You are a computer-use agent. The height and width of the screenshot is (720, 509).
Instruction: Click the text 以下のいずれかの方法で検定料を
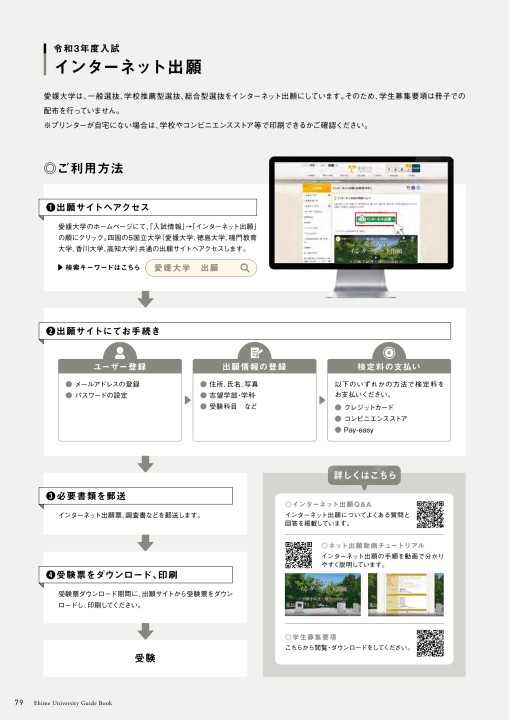tap(390, 384)
